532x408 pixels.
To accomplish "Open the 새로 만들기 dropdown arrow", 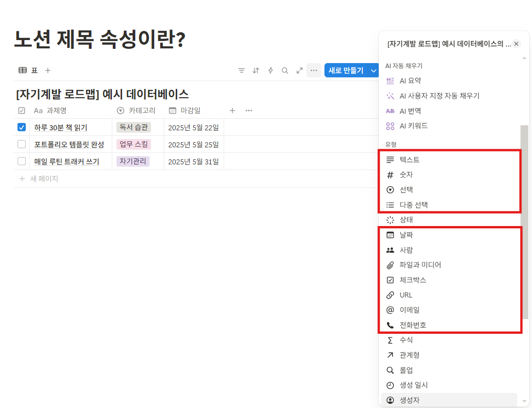I will (x=373, y=70).
